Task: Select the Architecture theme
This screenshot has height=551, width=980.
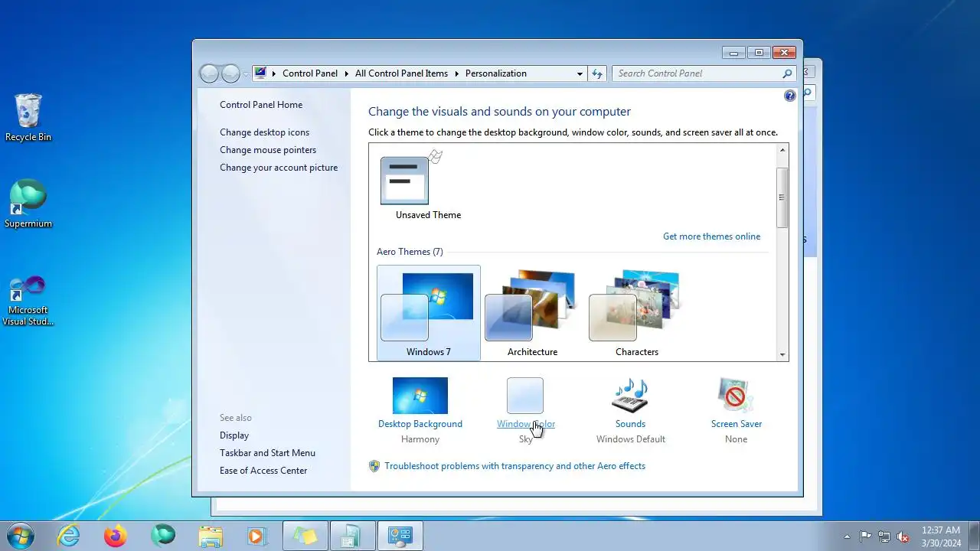Action: pyautogui.click(x=533, y=313)
